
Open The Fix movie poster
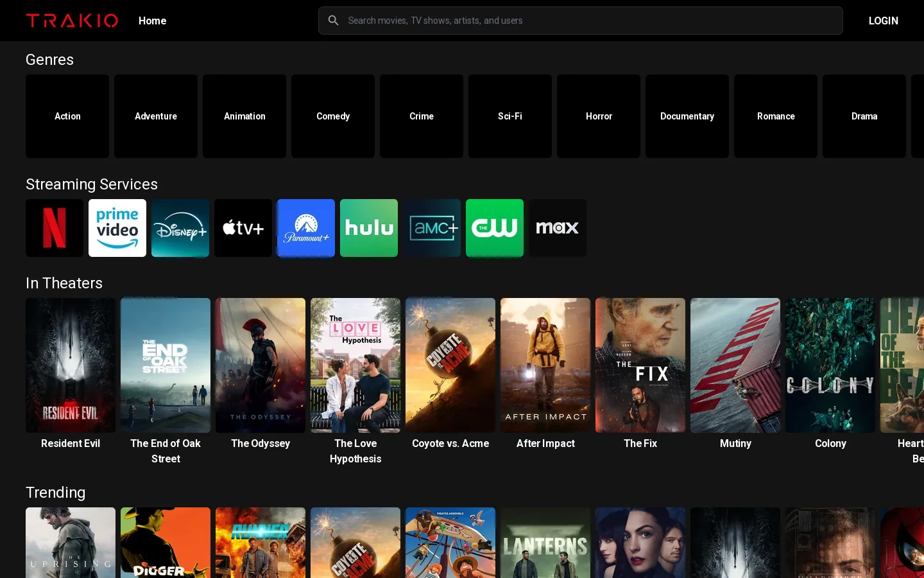tap(640, 365)
